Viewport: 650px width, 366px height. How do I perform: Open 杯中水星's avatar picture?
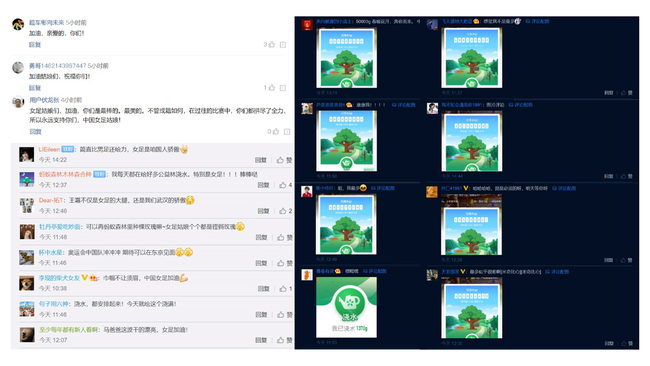27,257
